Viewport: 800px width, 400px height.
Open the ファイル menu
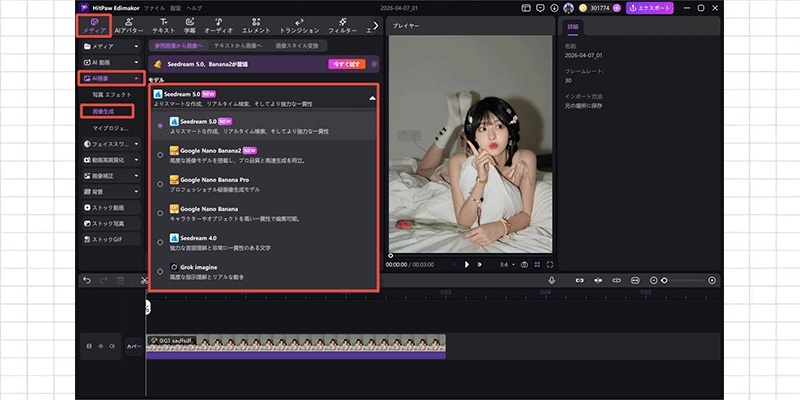[154, 8]
